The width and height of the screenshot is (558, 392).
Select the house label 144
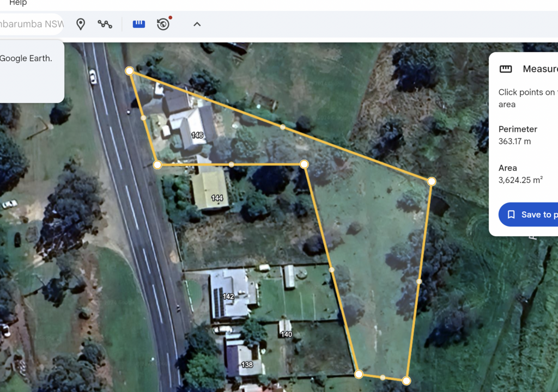tap(217, 198)
